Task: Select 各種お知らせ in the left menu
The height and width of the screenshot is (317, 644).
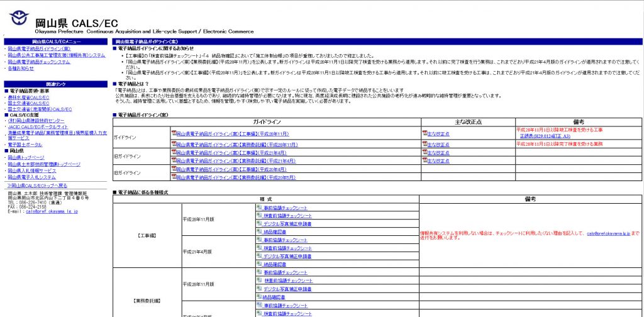Action: click(x=21, y=68)
